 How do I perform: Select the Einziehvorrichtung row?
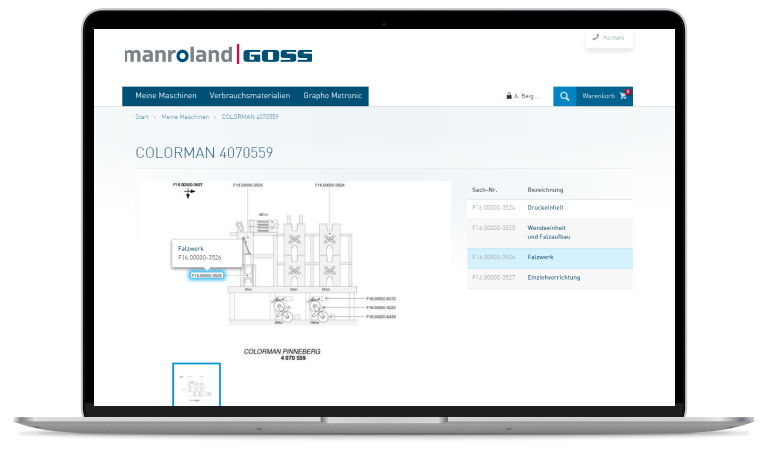(550, 278)
